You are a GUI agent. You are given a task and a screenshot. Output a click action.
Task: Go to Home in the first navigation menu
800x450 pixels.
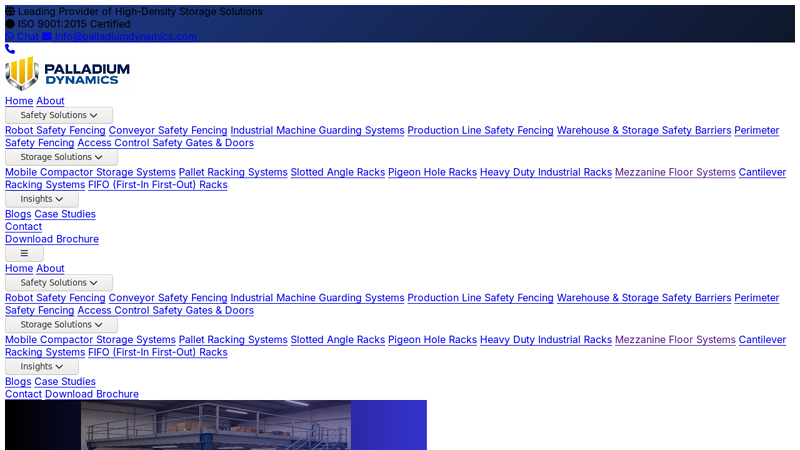click(19, 101)
